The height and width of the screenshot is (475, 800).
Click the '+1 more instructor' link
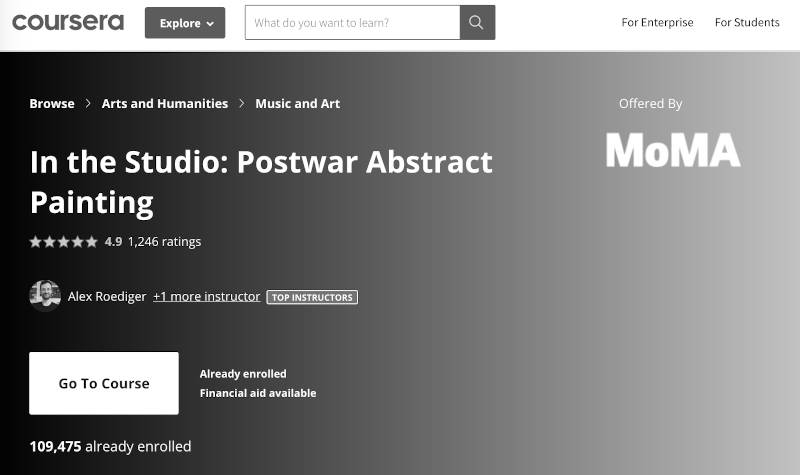click(207, 296)
